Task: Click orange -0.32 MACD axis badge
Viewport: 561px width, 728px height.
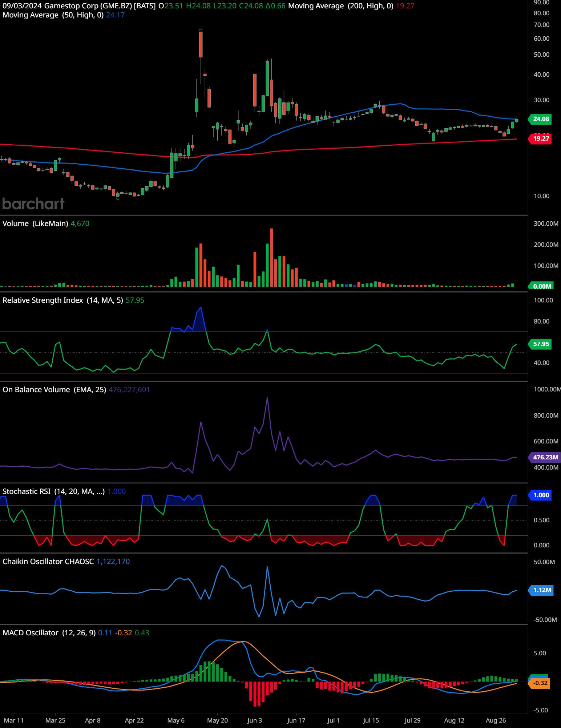Action: [x=540, y=683]
